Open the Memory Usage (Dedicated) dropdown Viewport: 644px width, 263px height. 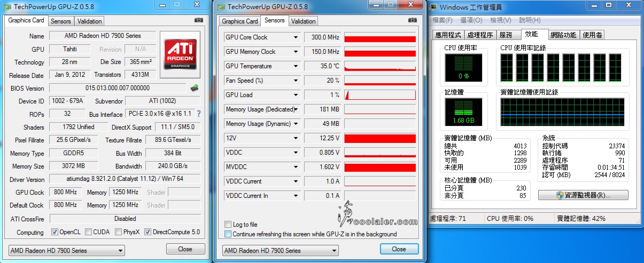(296, 109)
